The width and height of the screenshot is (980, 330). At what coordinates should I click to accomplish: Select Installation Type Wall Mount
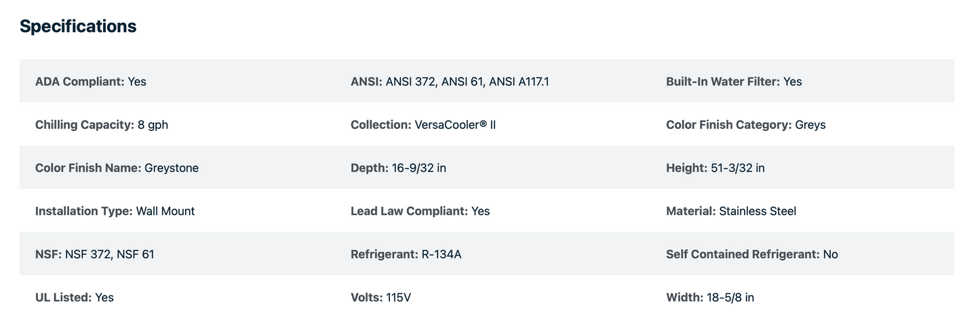click(115, 211)
